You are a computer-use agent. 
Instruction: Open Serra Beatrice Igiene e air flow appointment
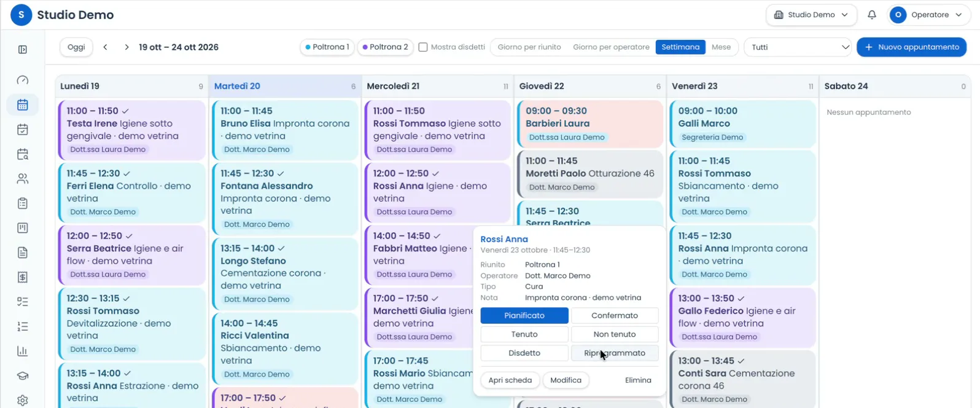tap(131, 255)
